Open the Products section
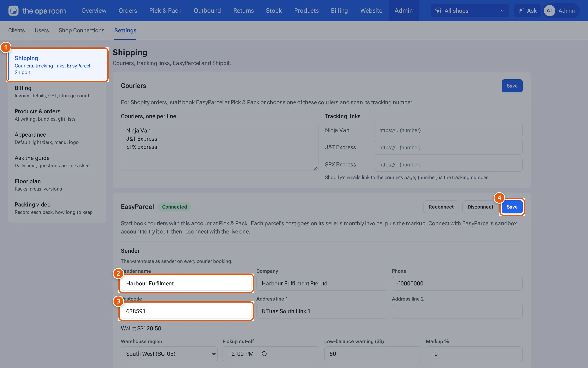 tap(306, 11)
